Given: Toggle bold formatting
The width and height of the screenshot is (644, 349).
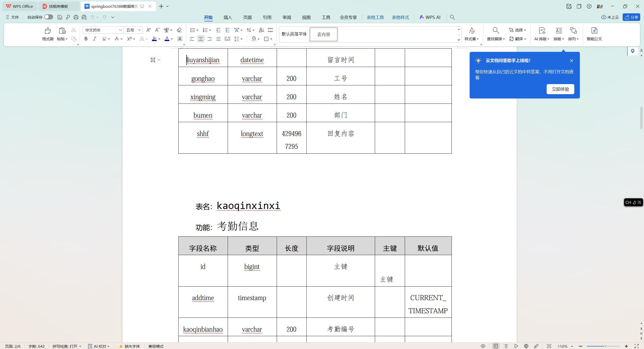Looking at the screenshot, I should 86,39.
